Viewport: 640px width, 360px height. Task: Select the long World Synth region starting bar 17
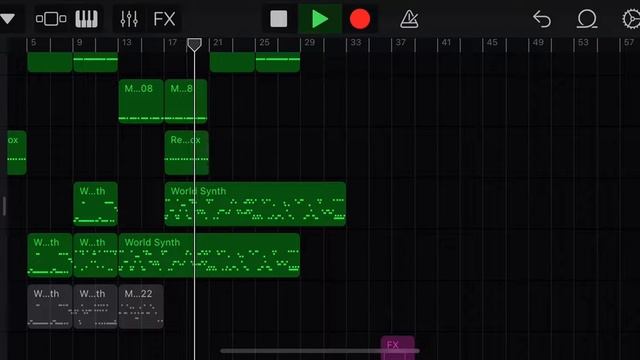255,204
